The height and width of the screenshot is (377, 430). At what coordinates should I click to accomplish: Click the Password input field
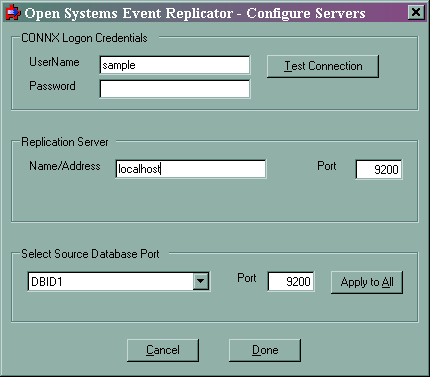click(x=175, y=89)
